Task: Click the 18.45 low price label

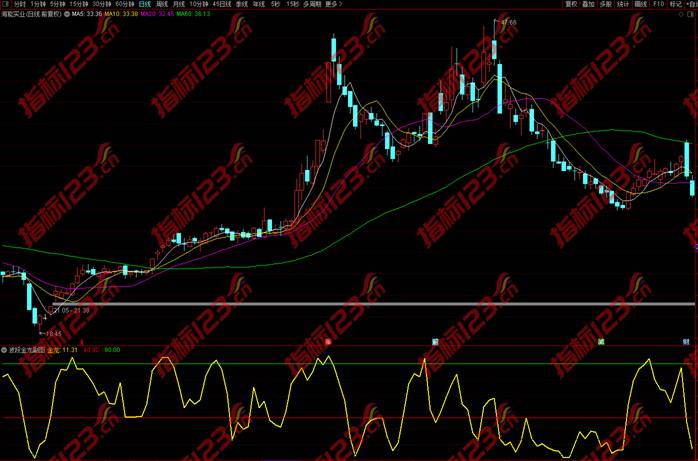Action: point(54,333)
